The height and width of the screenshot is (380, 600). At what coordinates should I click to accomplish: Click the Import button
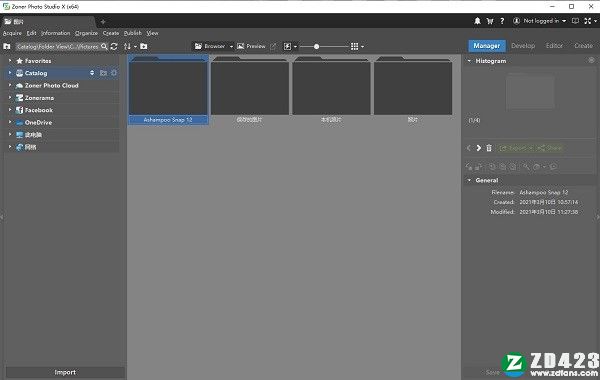click(65, 372)
